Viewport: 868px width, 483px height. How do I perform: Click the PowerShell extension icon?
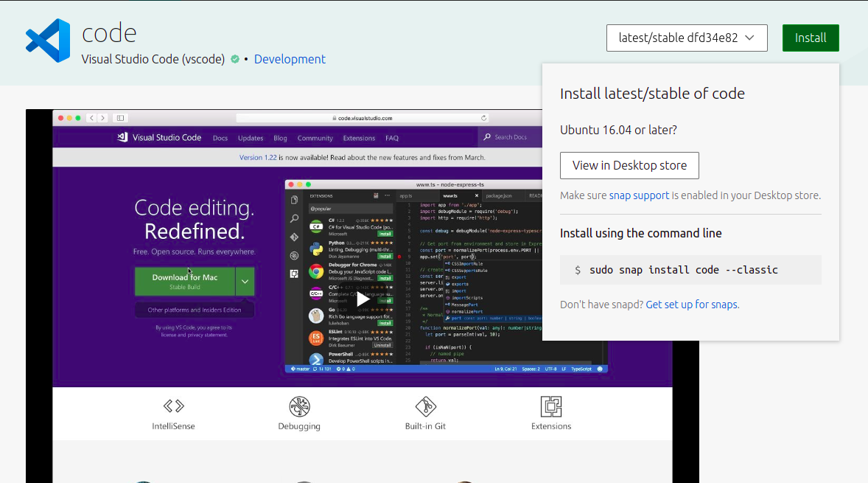point(316,359)
